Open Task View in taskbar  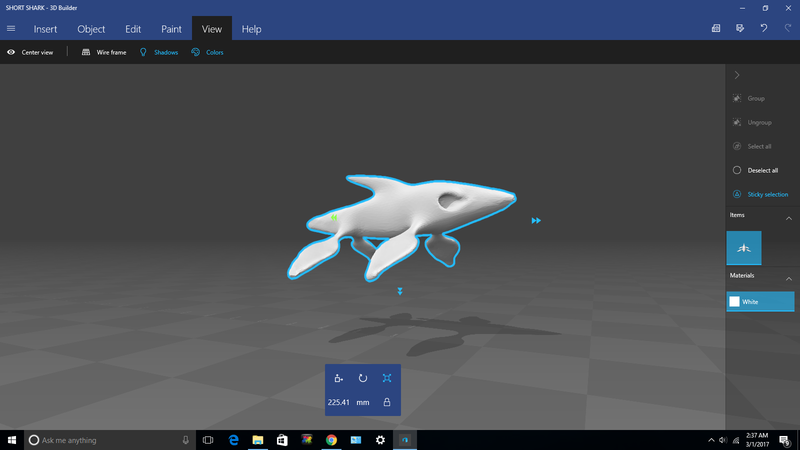point(208,440)
